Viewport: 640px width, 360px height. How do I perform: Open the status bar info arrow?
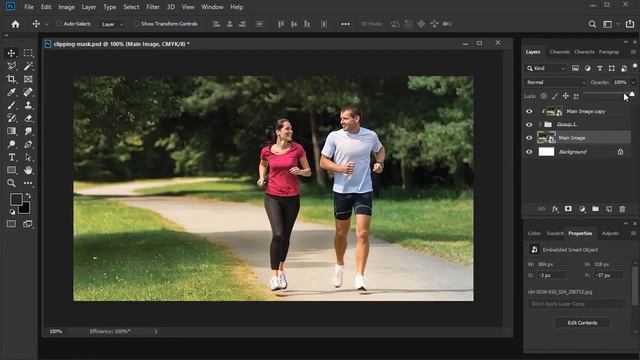[156, 331]
